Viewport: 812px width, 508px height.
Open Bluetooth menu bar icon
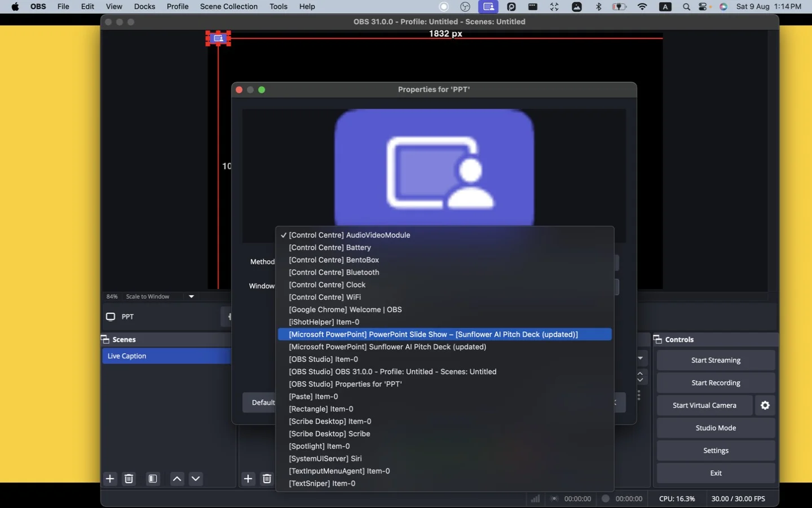click(x=599, y=7)
